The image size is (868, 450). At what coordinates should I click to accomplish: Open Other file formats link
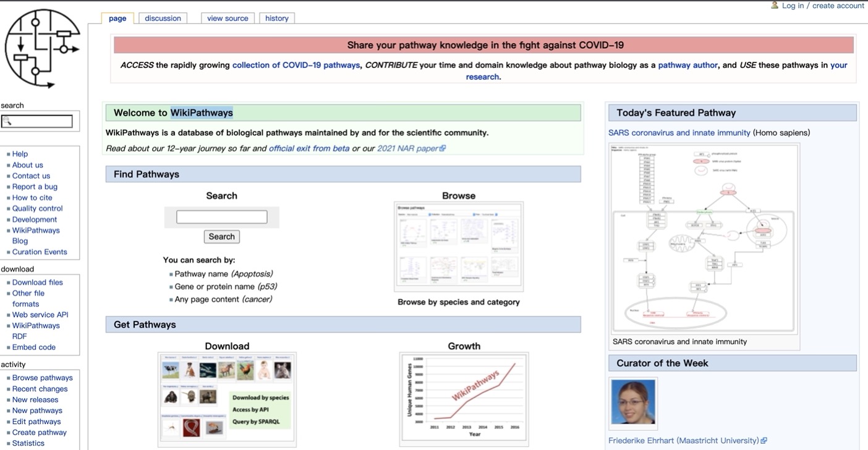28,299
